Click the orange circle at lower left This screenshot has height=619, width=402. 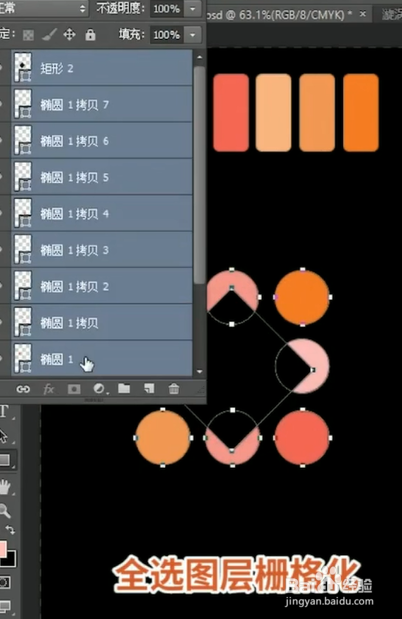point(163,438)
